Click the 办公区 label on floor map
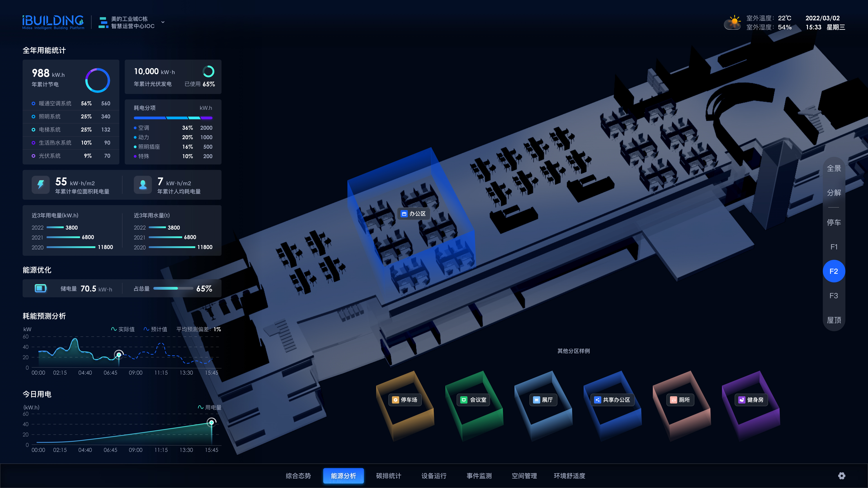The height and width of the screenshot is (488, 868). [x=413, y=213]
